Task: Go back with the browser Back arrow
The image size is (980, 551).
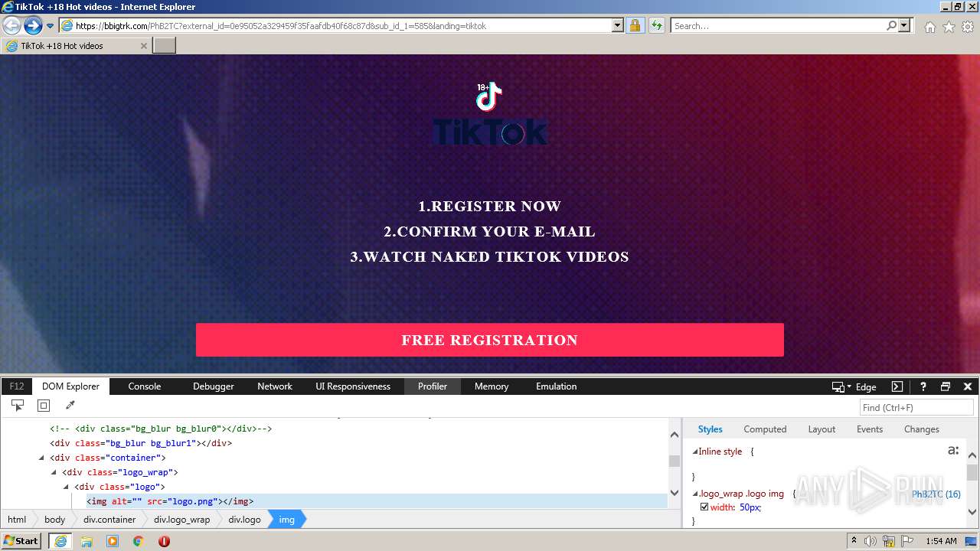Action: pos(11,25)
